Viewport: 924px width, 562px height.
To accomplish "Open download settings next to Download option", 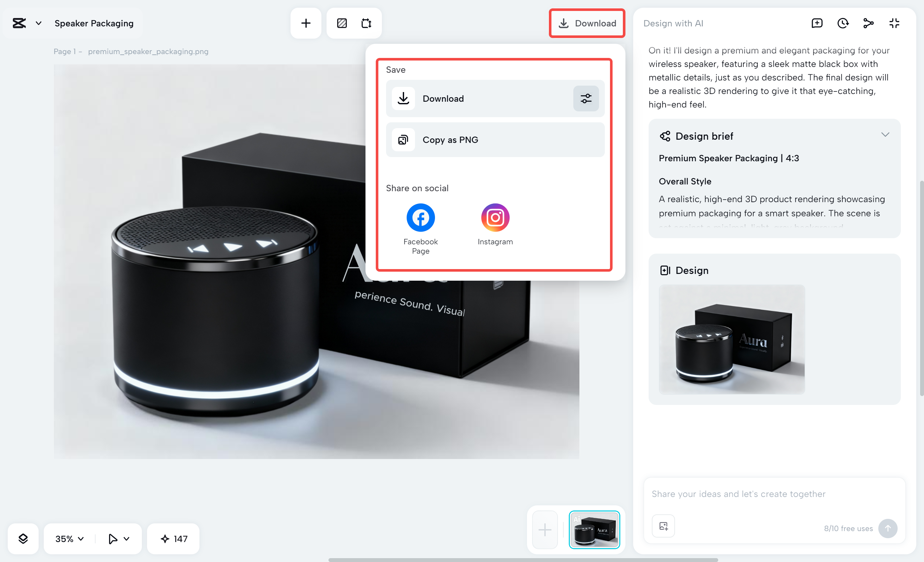I will pyautogui.click(x=586, y=98).
